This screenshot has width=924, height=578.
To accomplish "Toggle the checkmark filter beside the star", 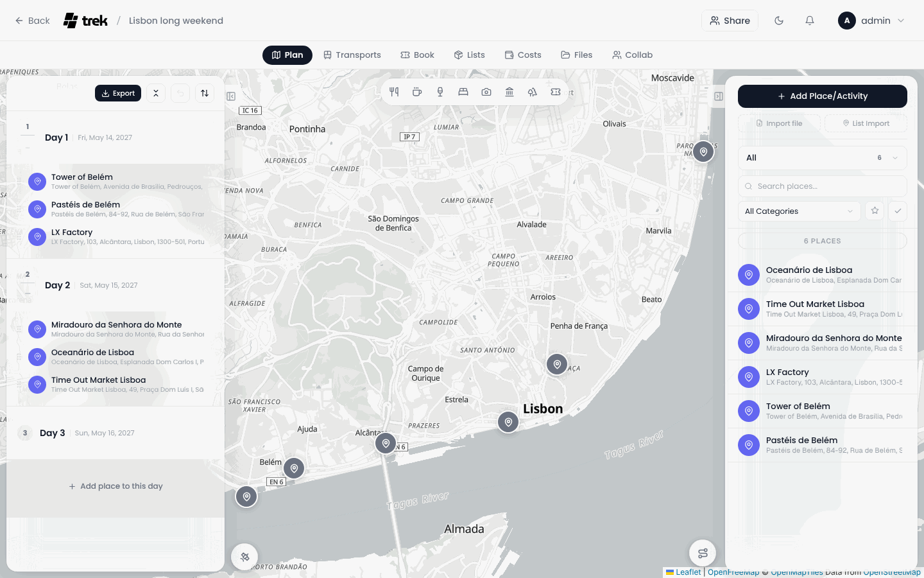I will (x=898, y=211).
